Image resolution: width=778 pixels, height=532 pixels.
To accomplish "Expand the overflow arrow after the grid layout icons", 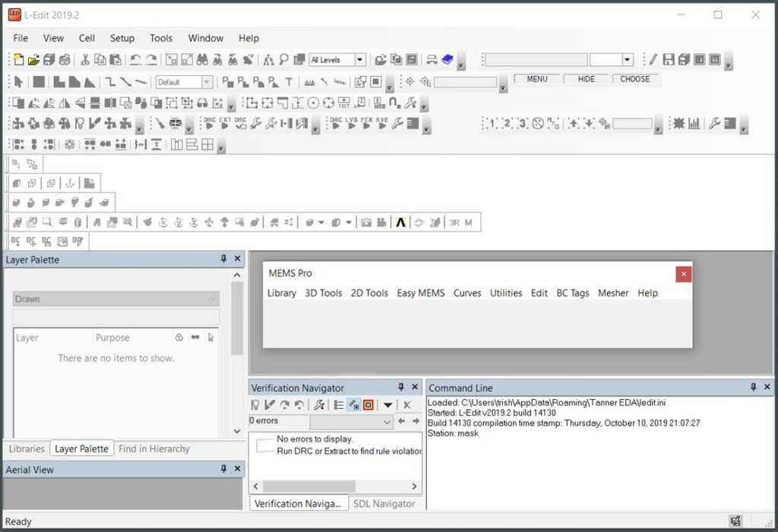I will (221, 147).
